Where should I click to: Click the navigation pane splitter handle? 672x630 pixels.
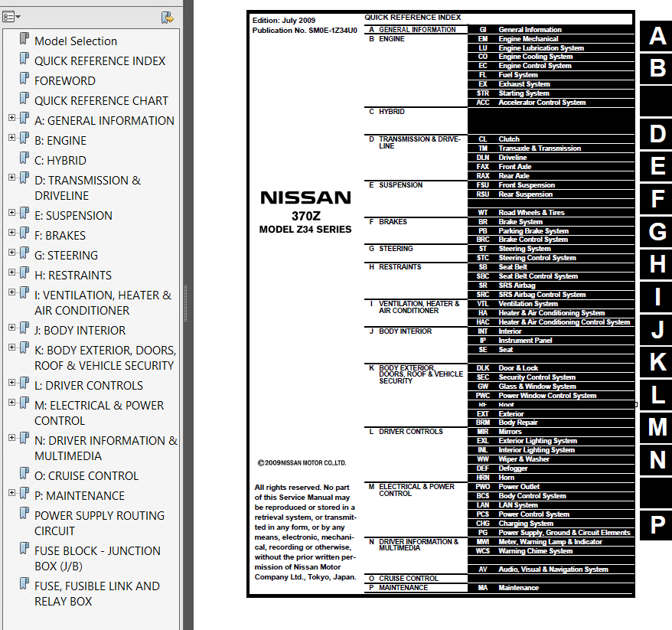[x=185, y=303]
